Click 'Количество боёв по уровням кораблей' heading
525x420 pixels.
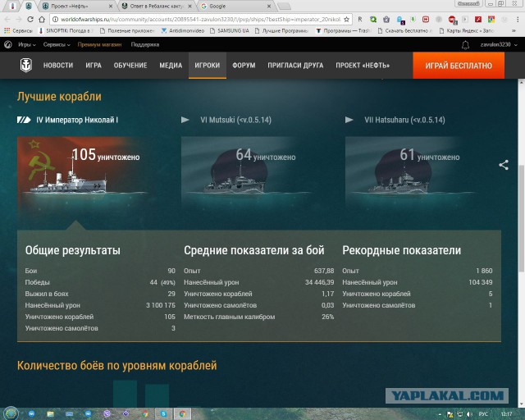click(x=116, y=365)
